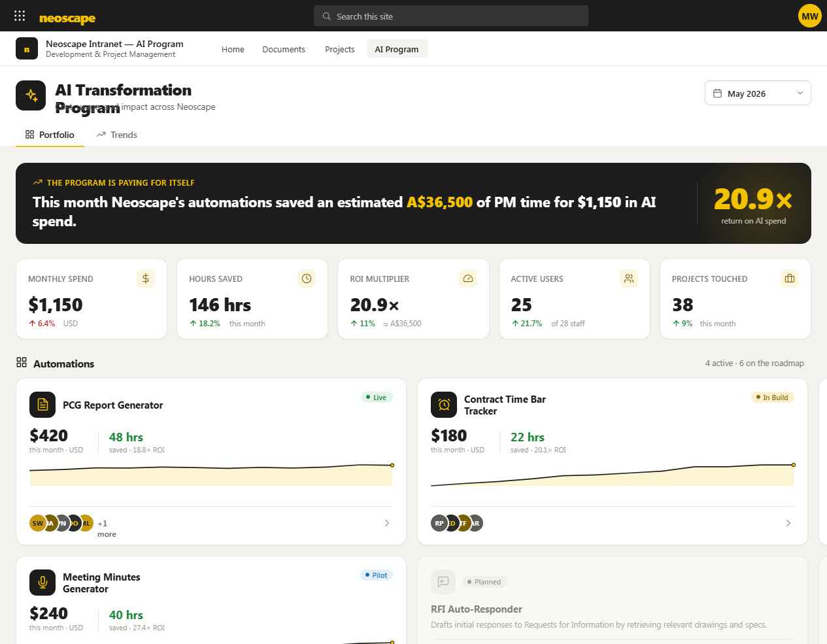Click the PCG Report Generator document icon
827x644 pixels.
pyautogui.click(x=42, y=405)
